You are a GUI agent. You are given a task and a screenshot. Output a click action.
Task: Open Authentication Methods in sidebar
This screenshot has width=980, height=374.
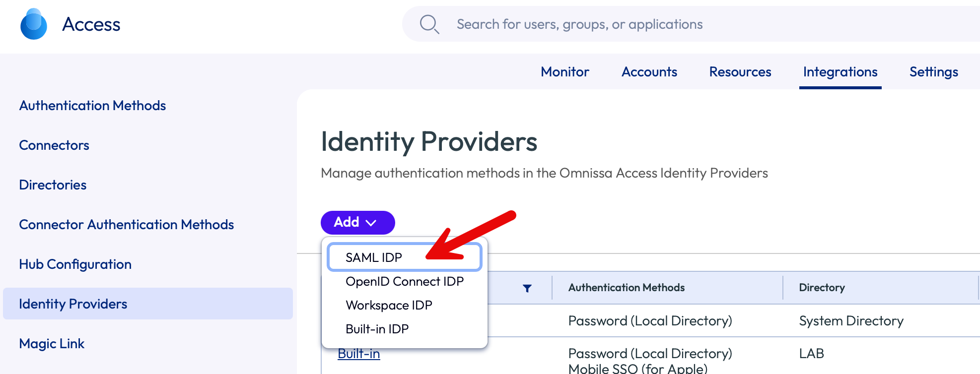(x=92, y=106)
